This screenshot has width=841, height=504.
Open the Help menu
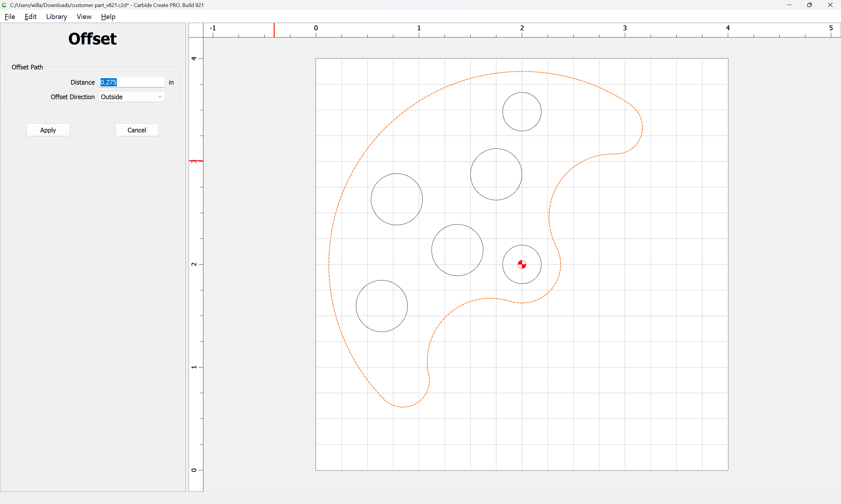[x=108, y=17]
